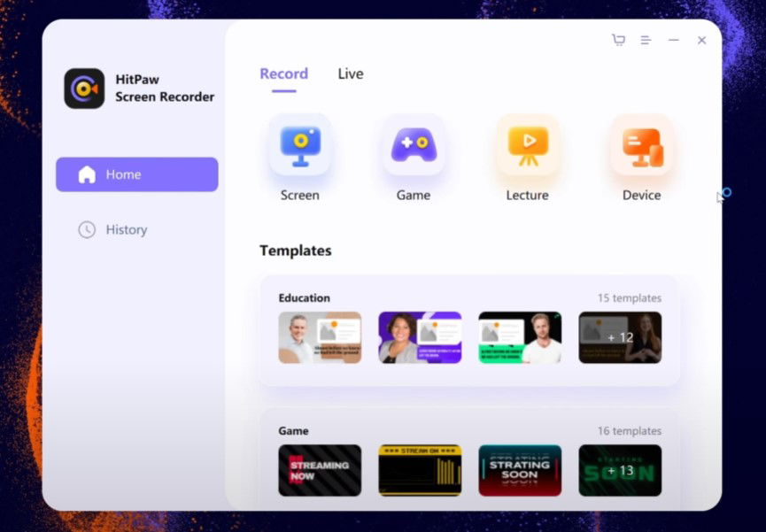
Task: Show the +12 more Education templates
Action: pyautogui.click(x=621, y=337)
